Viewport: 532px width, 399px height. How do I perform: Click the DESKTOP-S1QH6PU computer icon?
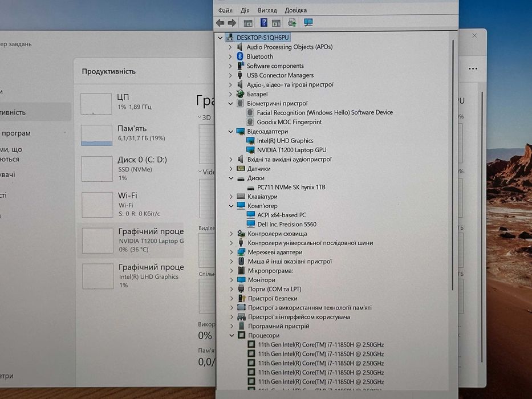(230, 37)
